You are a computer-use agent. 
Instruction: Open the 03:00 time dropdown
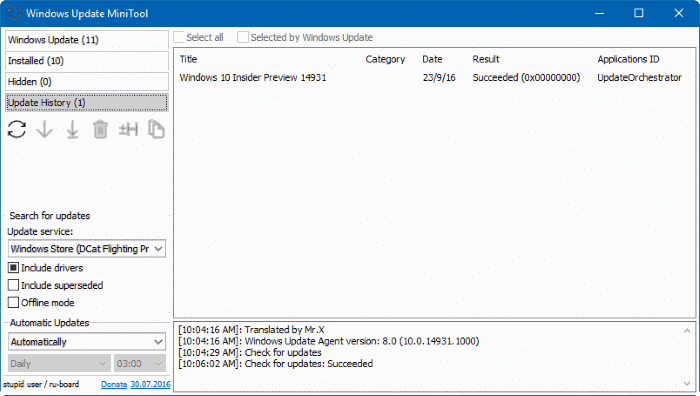tap(140, 363)
